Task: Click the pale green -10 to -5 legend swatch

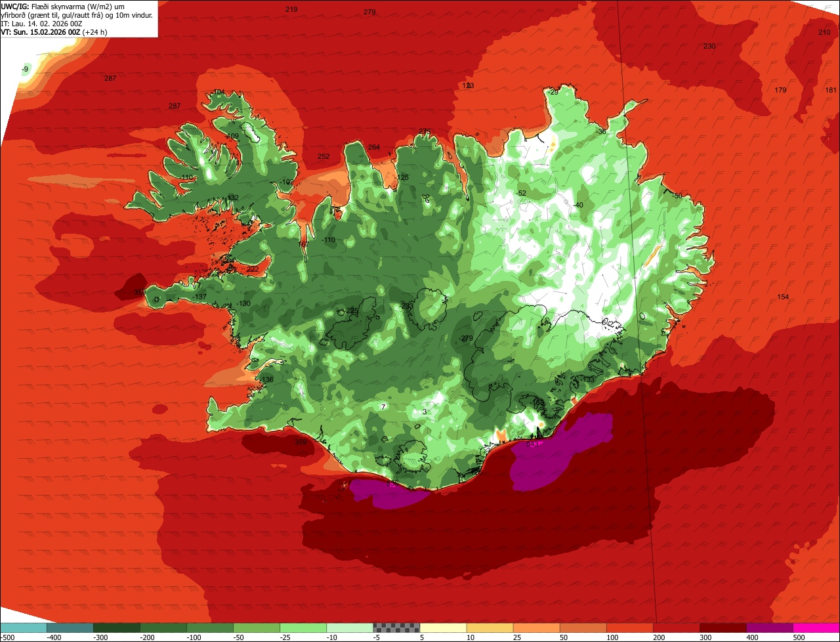Action: click(x=350, y=628)
